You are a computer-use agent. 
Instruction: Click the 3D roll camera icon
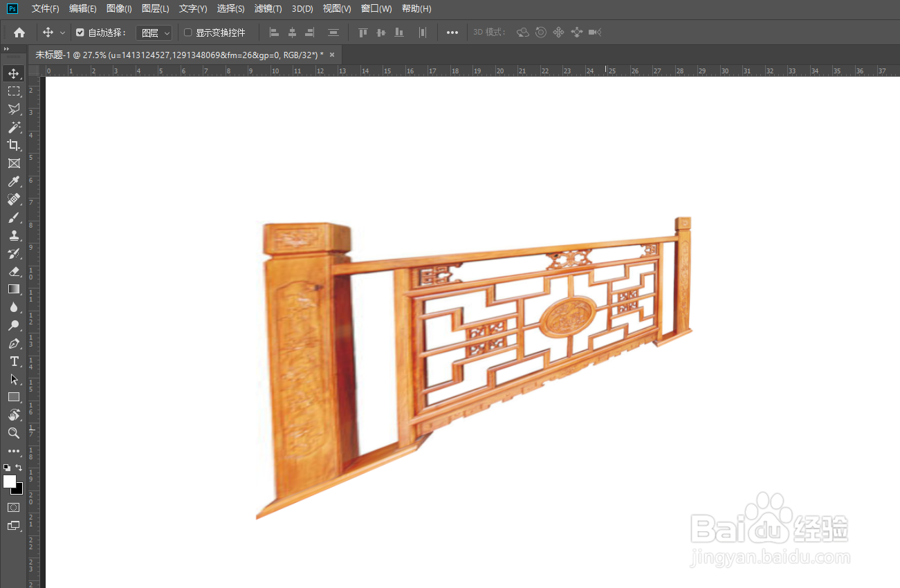(541, 33)
